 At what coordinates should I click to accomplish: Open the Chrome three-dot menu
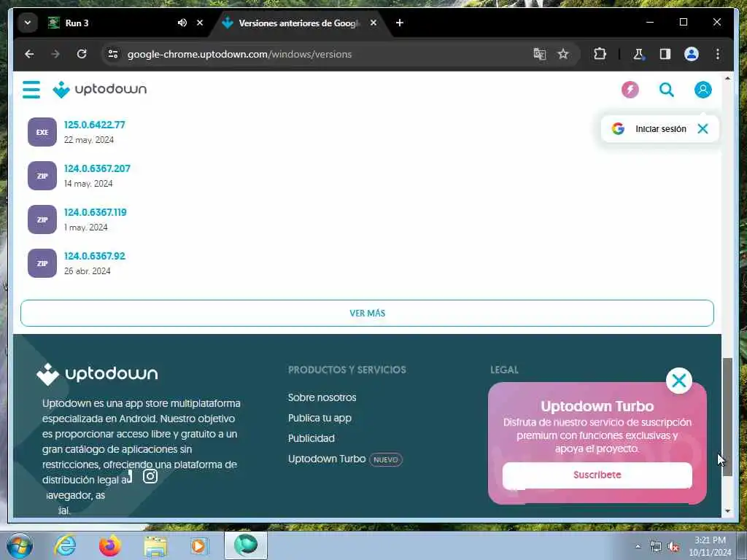click(x=718, y=54)
